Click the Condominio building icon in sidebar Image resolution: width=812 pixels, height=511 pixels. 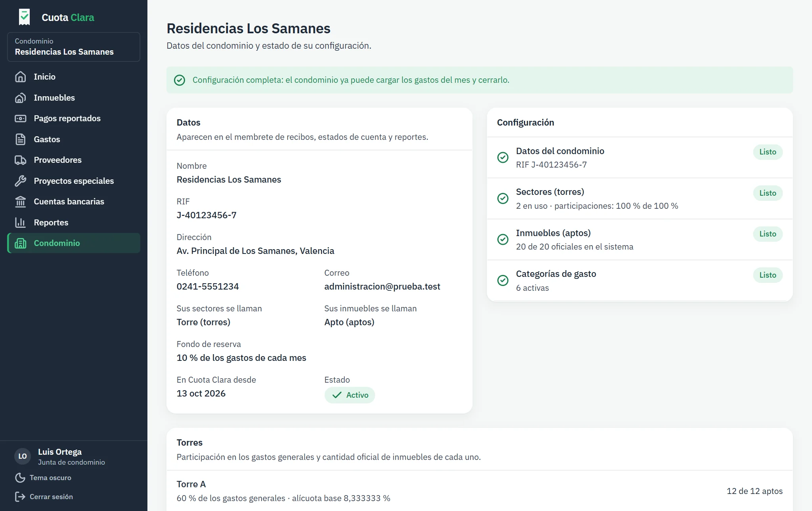click(x=20, y=243)
